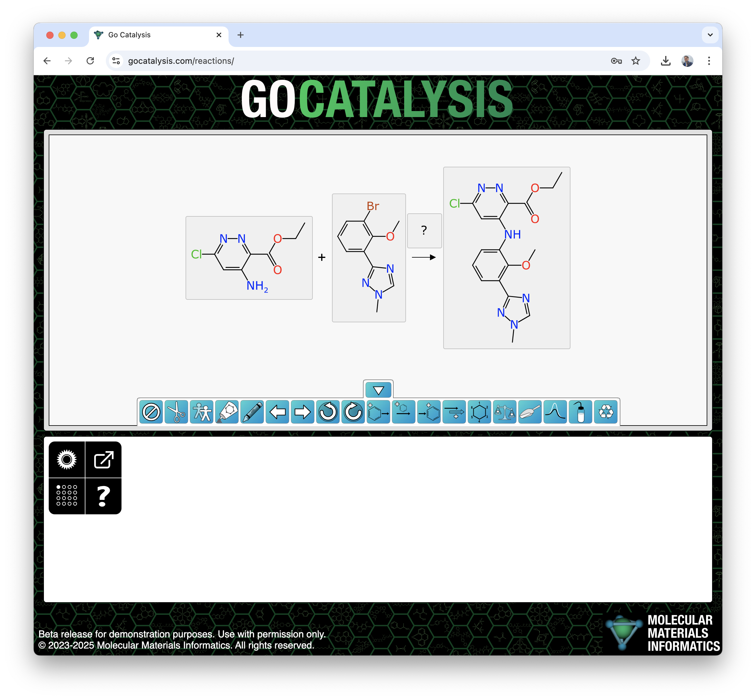The height and width of the screenshot is (700, 756).
Task: Click the add reactant benzene-arrow icon
Action: (x=378, y=412)
